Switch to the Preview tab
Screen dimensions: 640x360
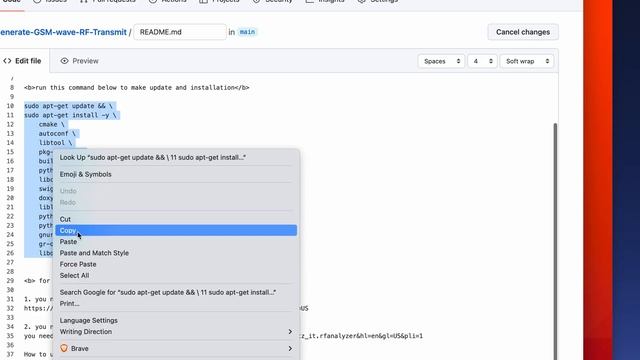pyautogui.click(x=80, y=61)
